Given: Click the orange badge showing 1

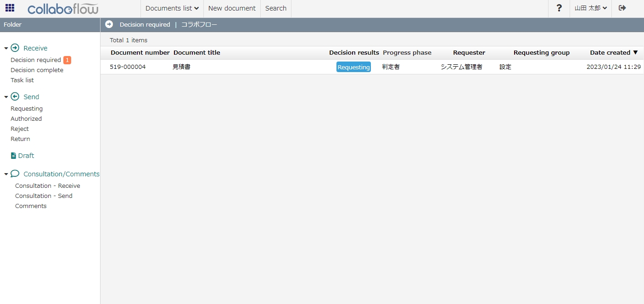Looking at the screenshot, I should tap(67, 60).
